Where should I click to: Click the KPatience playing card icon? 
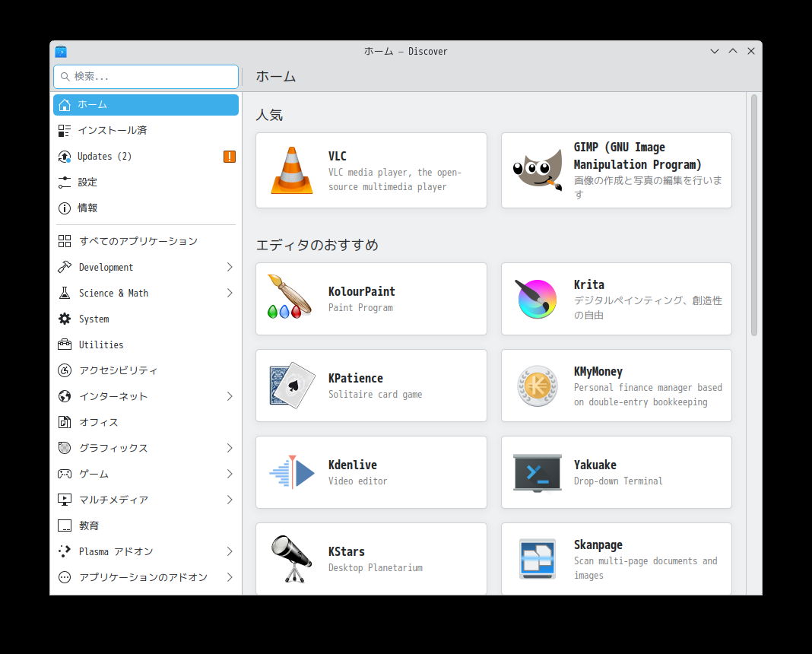[x=292, y=386]
